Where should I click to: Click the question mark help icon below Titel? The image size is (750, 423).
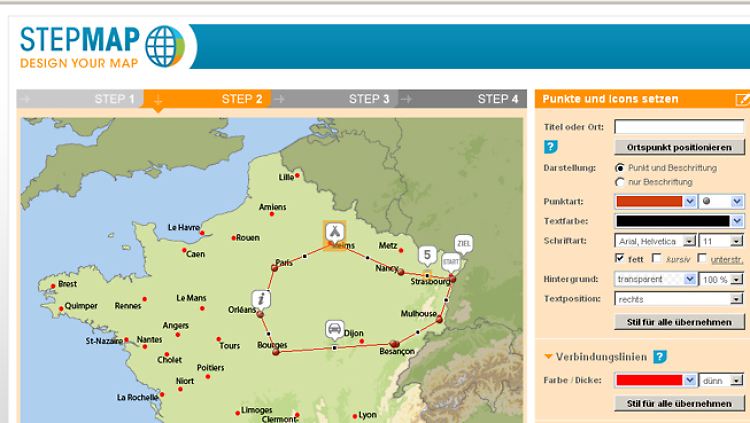tap(550, 147)
